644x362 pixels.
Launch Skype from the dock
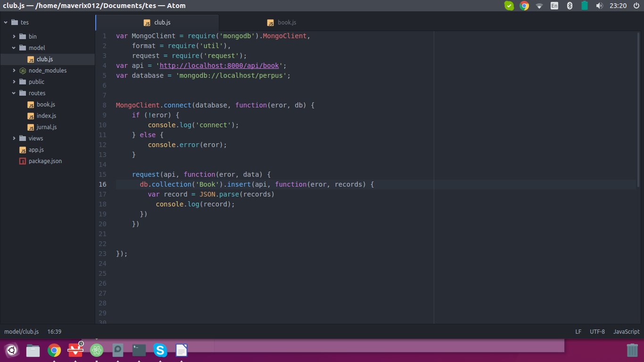tap(160, 350)
